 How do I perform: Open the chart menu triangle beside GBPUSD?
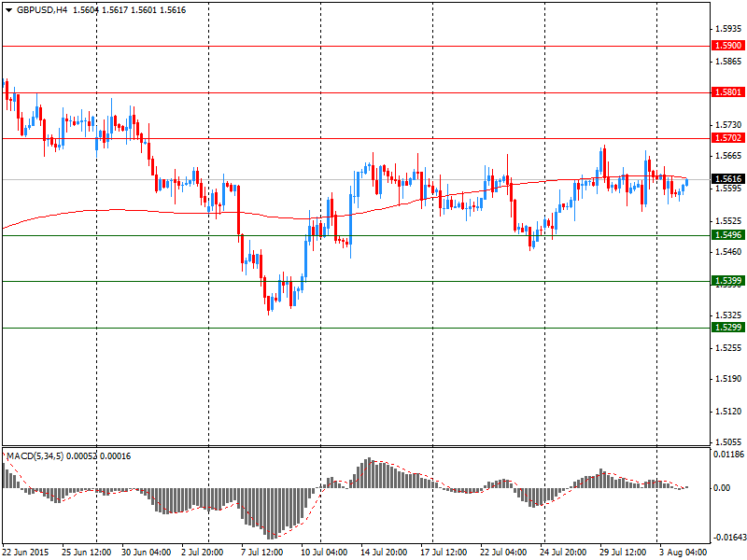pos(8,10)
